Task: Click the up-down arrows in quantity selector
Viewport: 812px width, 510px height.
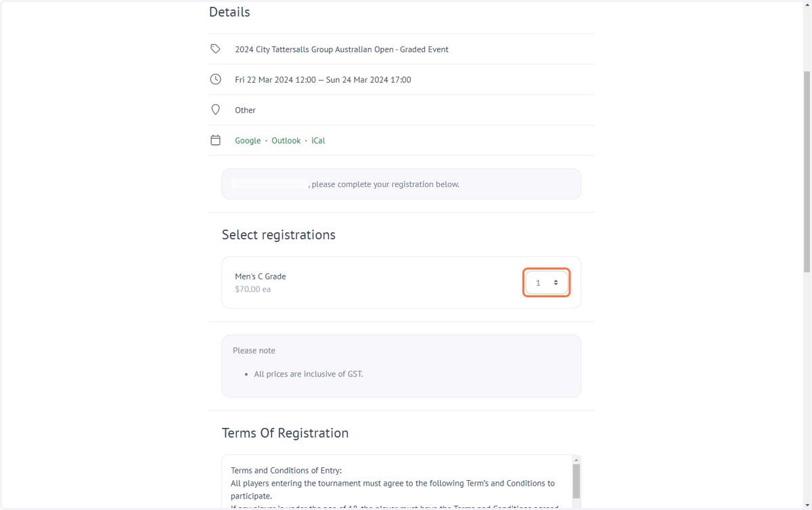Action: [556, 282]
